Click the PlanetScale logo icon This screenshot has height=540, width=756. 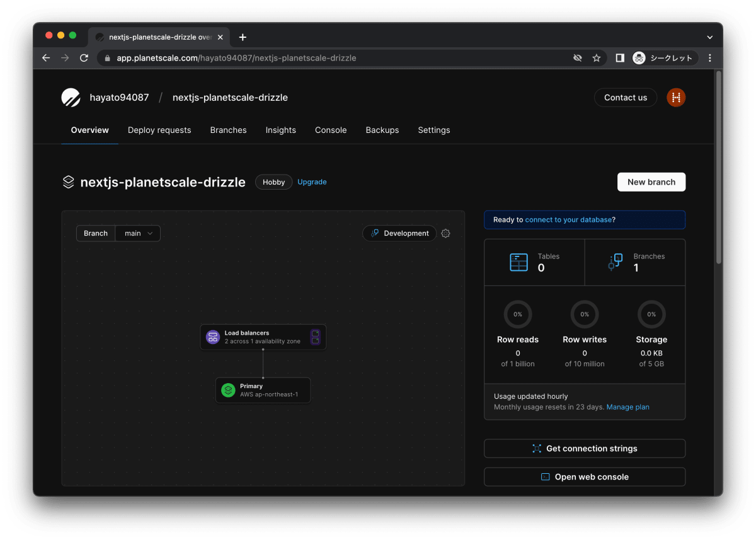point(71,98)
